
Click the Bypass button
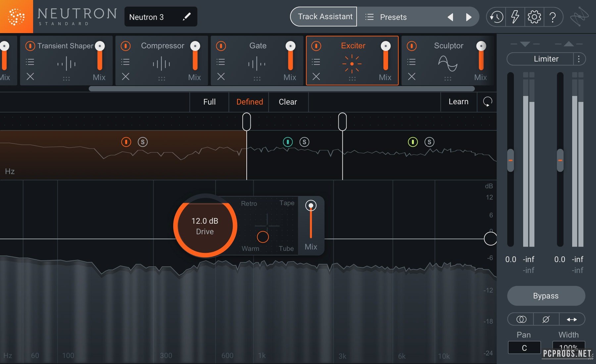click(x=546, y=296)
